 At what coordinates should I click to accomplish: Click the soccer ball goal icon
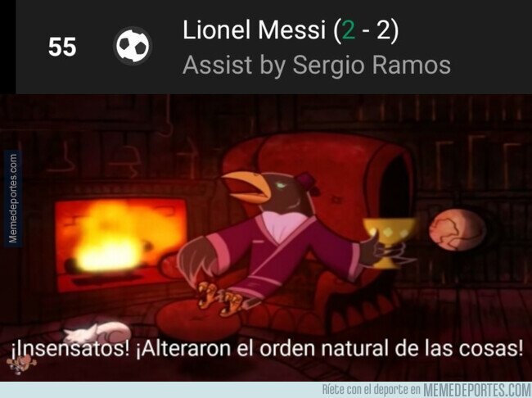coord(133,46)
